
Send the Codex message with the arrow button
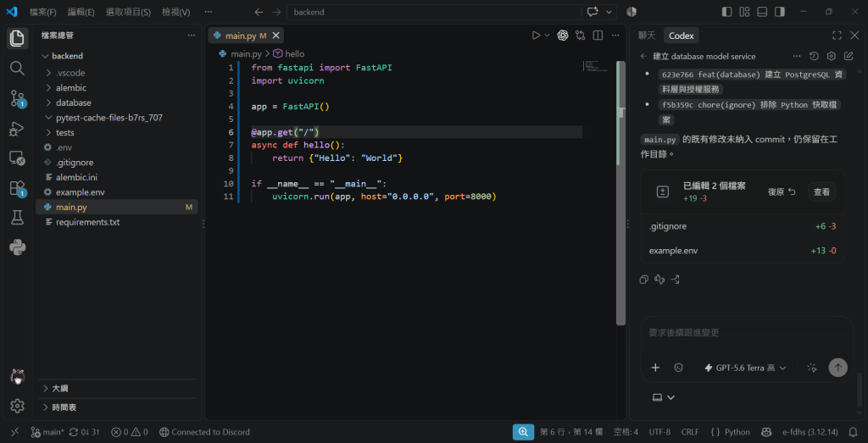click(838, 368)
